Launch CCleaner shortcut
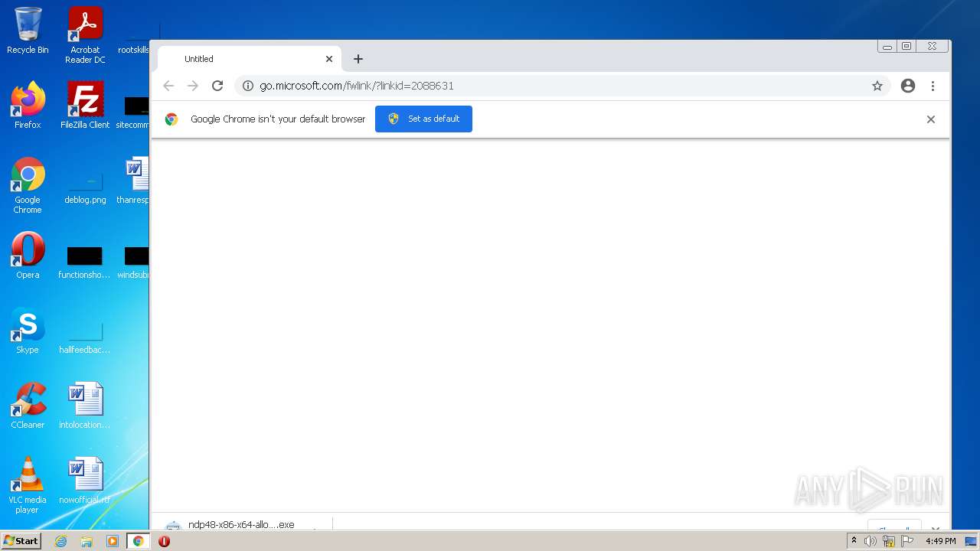This screenshot has width=980, height=551. point(28,406)
